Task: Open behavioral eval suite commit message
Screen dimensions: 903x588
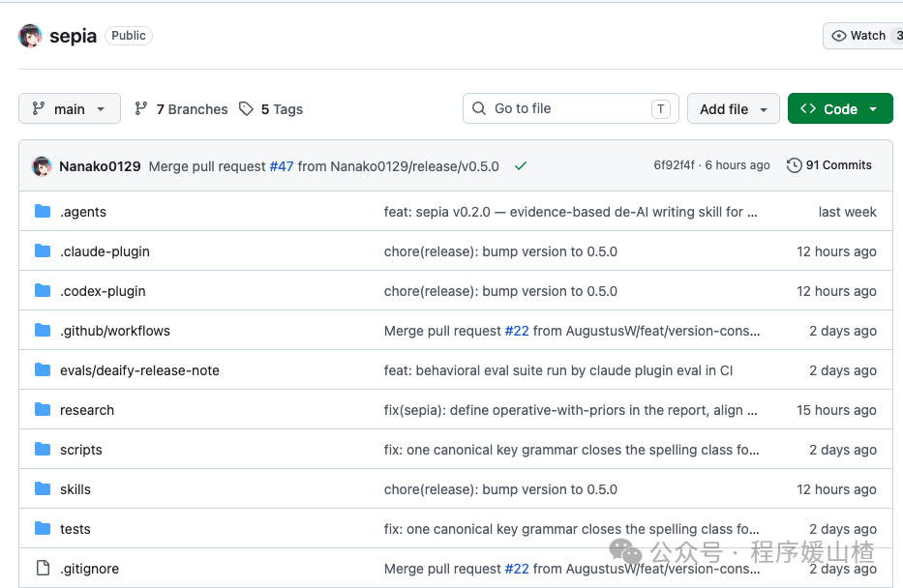Action: pyautogui.click(x=558, y=370)
